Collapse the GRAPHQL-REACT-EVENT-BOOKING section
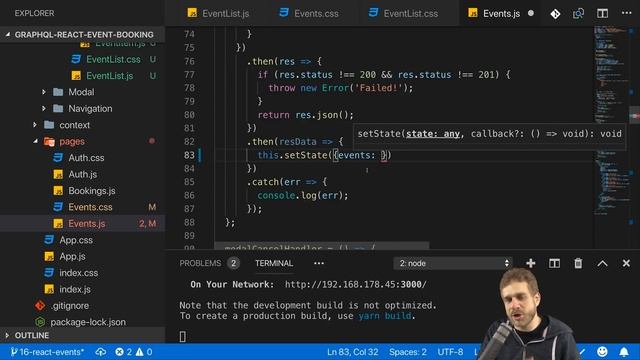Screen dimensions: 640x360 [x=82, y=35]
